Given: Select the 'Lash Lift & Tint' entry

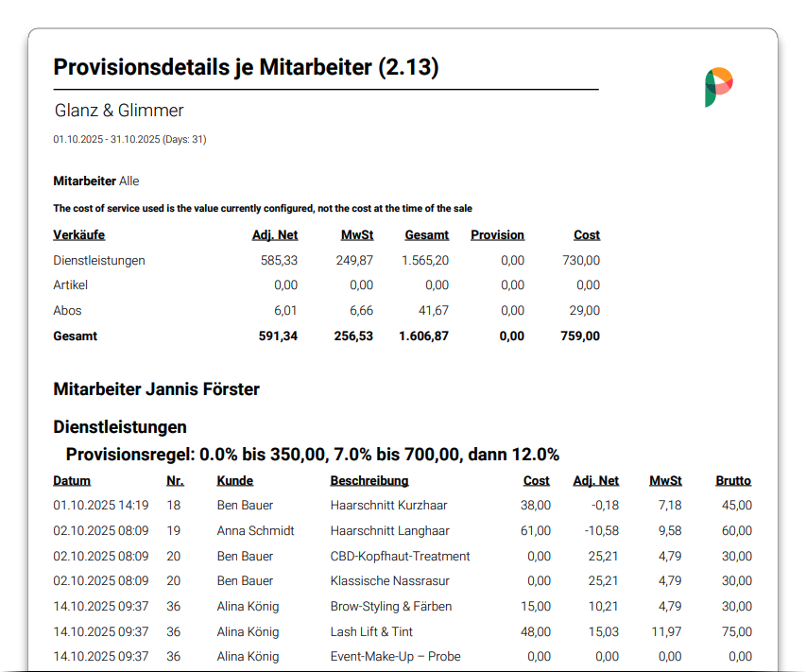Looking at the screenshot, I should click(371, 632).
